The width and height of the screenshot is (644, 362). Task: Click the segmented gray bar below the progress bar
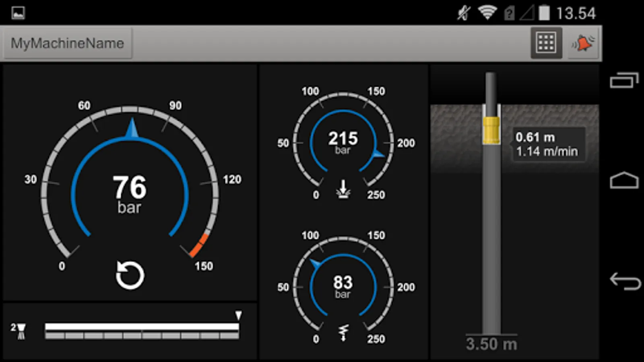[x=142, y=335]
